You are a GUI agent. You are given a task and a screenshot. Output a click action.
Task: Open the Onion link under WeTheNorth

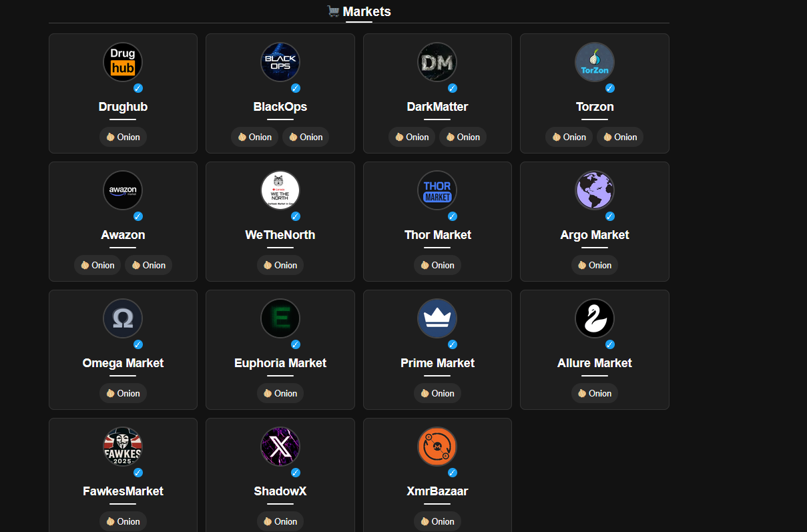point(280,265)
